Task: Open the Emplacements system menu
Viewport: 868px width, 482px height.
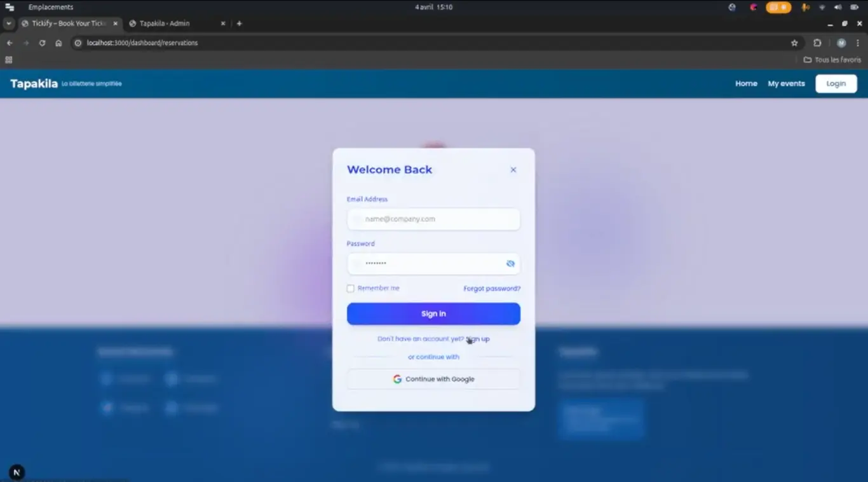Action: tap(51, 7)
